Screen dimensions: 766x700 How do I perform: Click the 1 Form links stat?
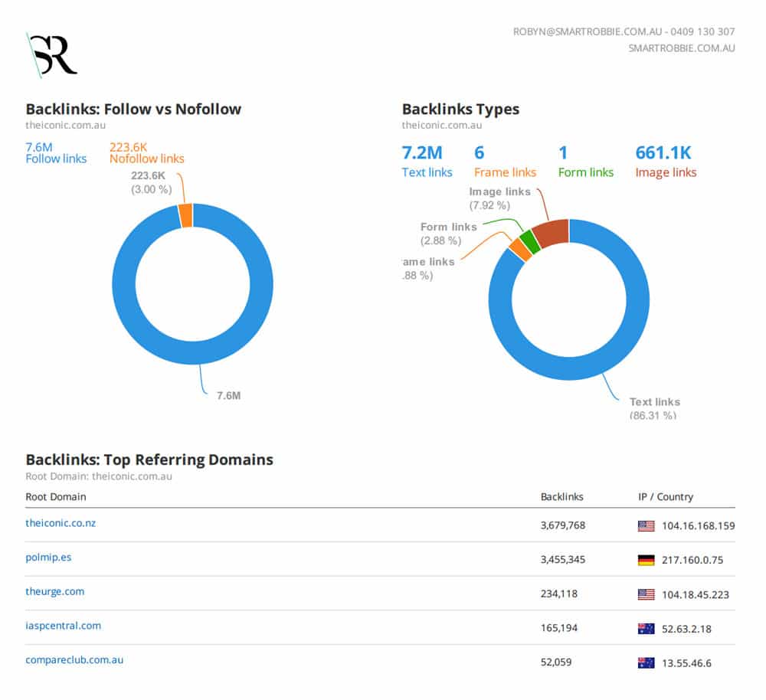pyautogui.click(x=586, y=162)
